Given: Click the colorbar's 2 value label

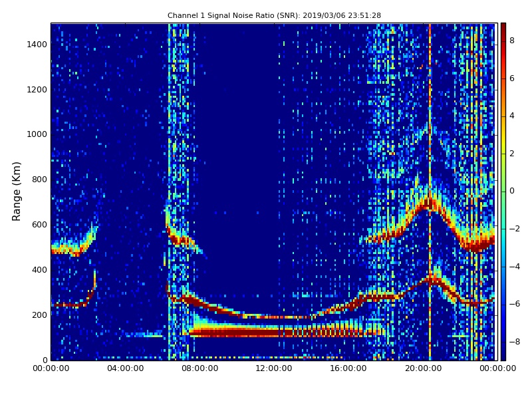Looking at the screenshot, I should (512, 154).
